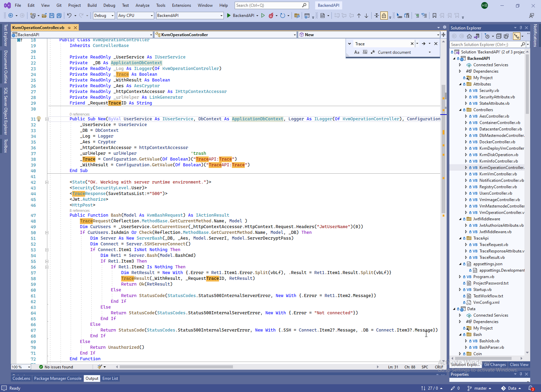Toggle Match Case in the find box

tap(357, 52)
